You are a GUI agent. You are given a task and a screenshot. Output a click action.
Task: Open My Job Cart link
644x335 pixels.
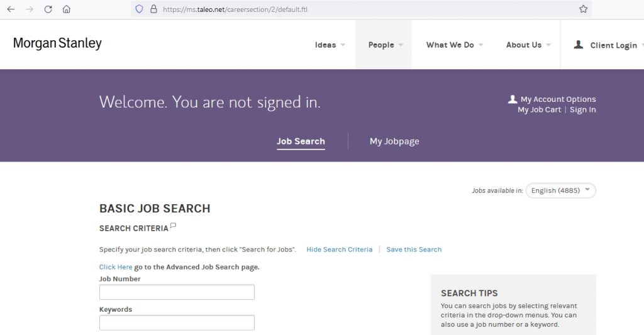tap(539, 110)
